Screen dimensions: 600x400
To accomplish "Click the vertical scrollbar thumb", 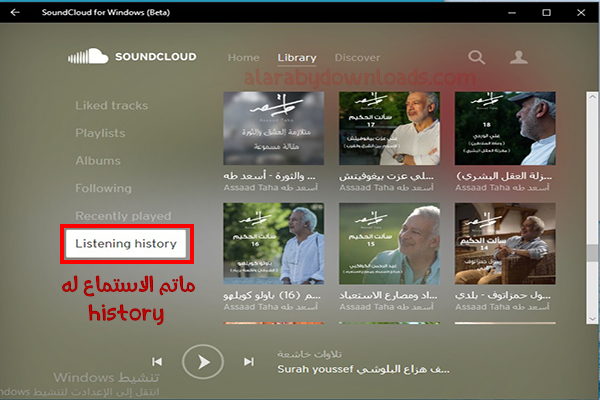I will (x=592, y=253).
